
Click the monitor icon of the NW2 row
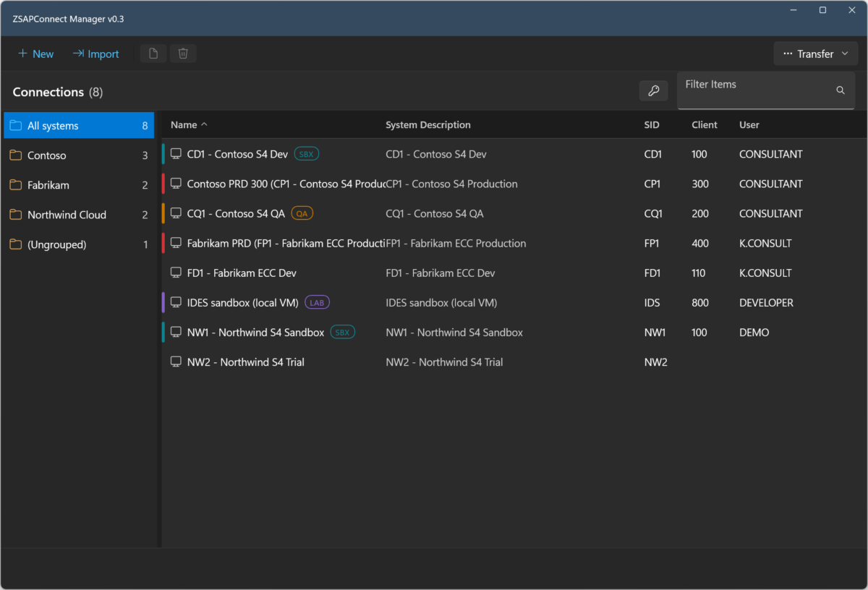click(176, 362)
